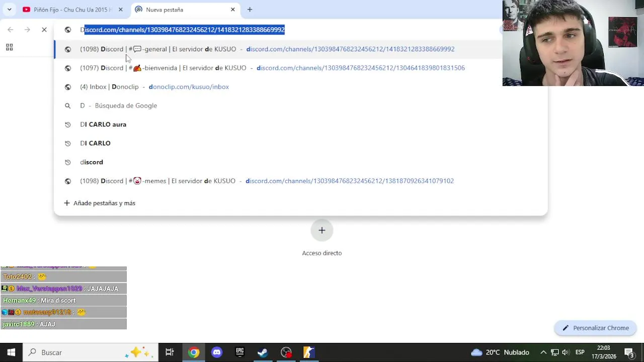This screenshot has height=362, width=644.
Task: Open a new tab with plus button
Action: 250,10
